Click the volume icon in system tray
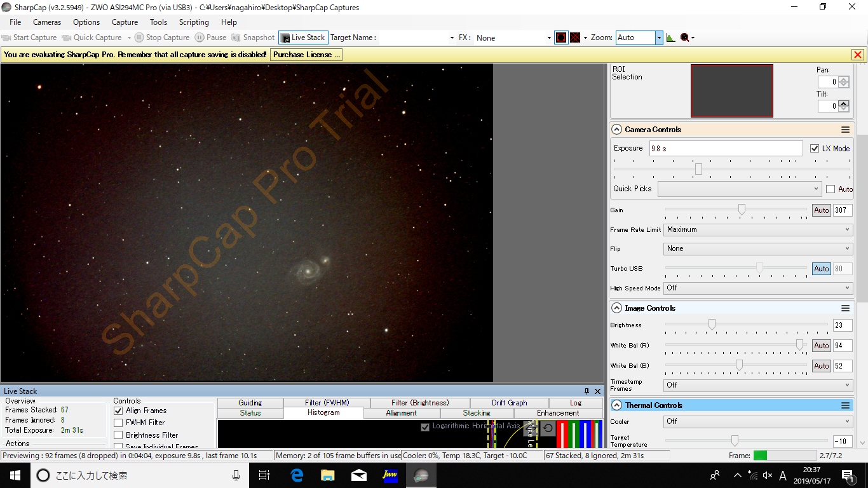The height and width of the screenshot is (488, 868). coord(768,475)
